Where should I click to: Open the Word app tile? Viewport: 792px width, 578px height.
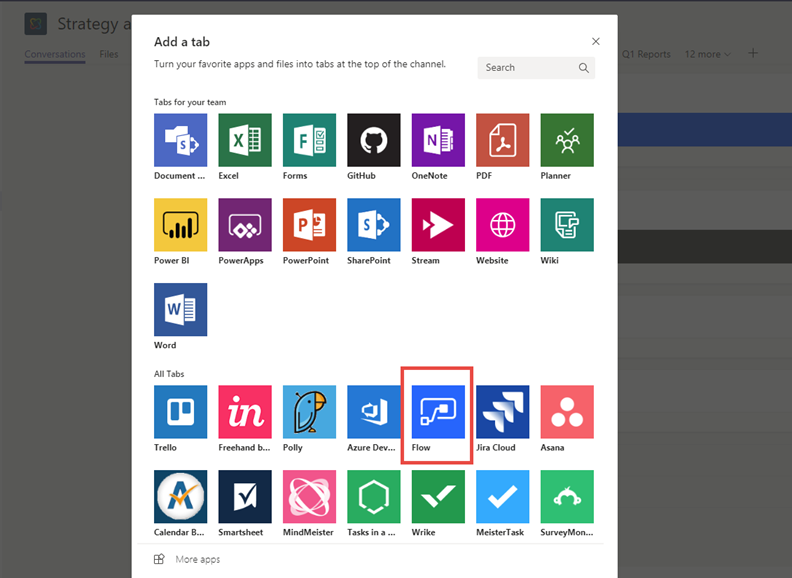[x=180, y=310]
